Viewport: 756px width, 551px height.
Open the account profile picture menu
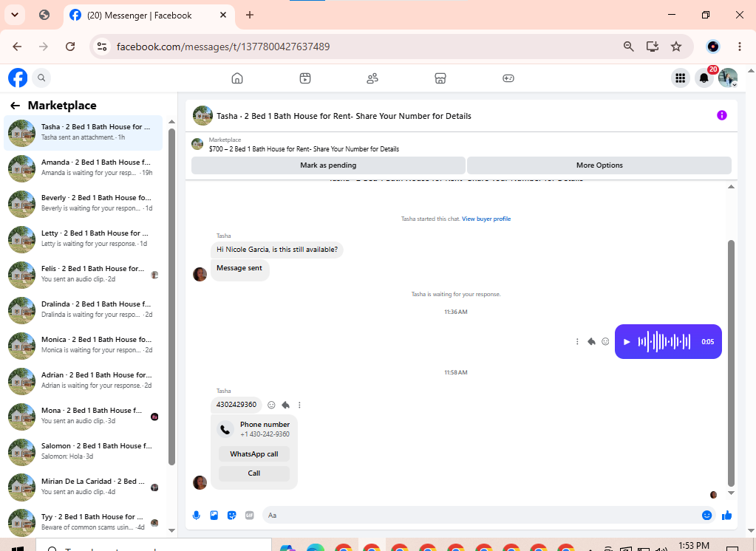[x=728, y=78]
